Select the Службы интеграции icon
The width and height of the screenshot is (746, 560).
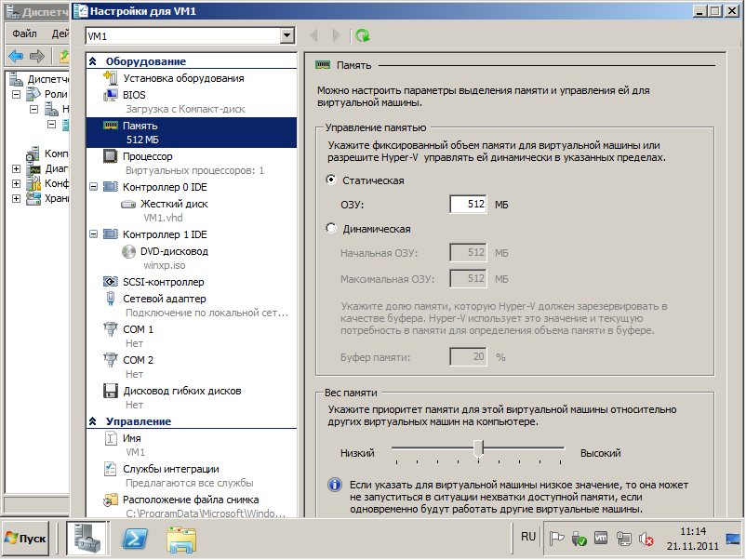pyautogui.click(x=111, y=469)
